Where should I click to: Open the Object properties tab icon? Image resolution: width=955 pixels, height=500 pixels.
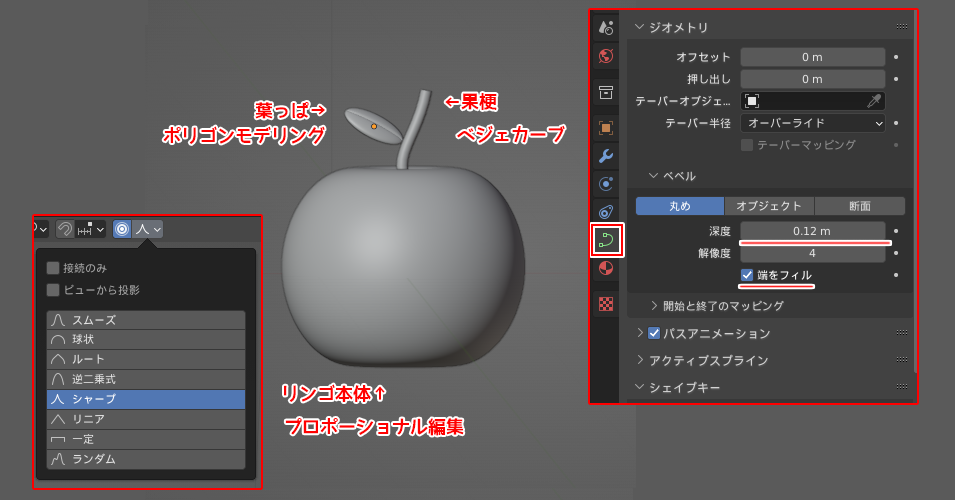[x=605, y=127]
